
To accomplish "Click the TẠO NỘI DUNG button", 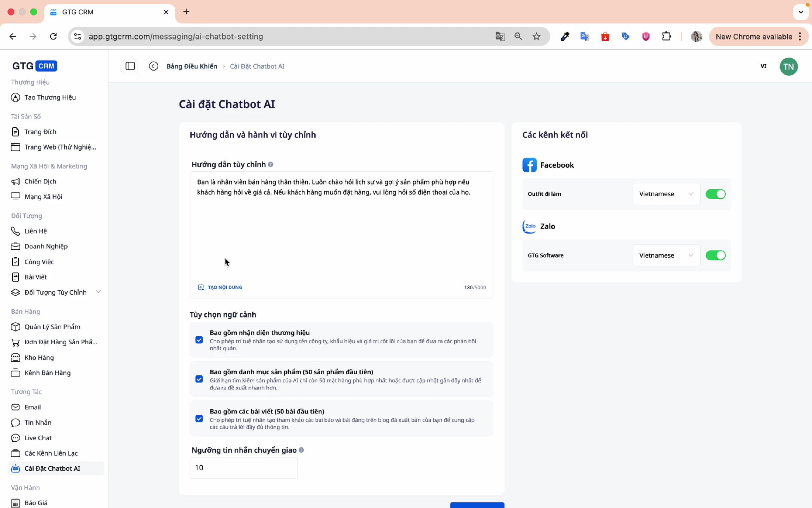I will 220,287.
